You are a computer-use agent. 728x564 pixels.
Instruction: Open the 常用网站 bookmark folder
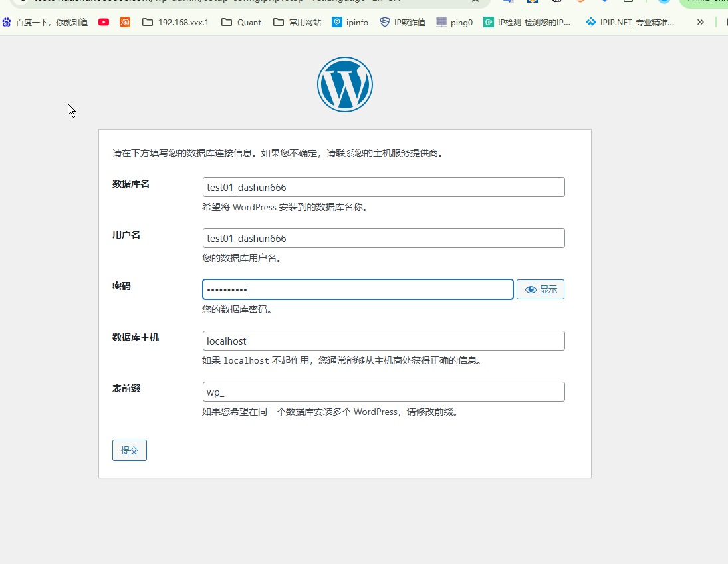point(297,23)
